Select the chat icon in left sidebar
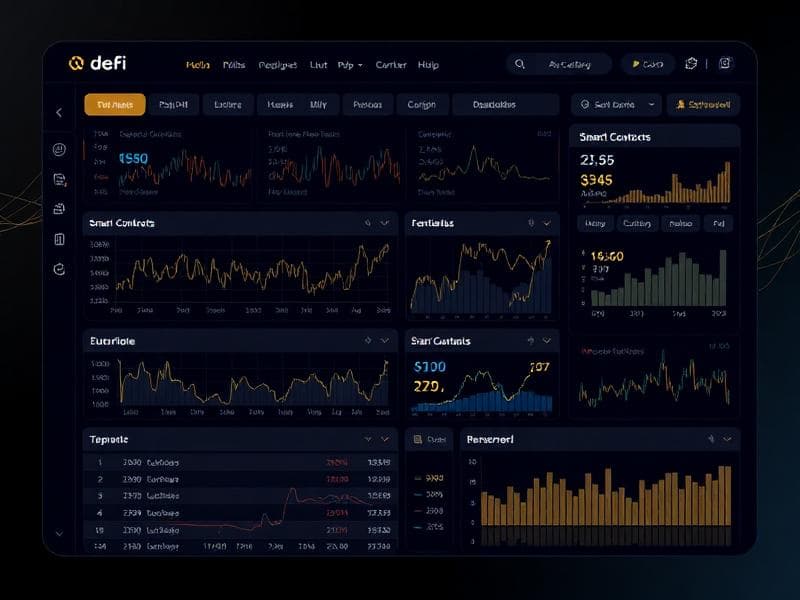The image size is (800, 600). 58,148
